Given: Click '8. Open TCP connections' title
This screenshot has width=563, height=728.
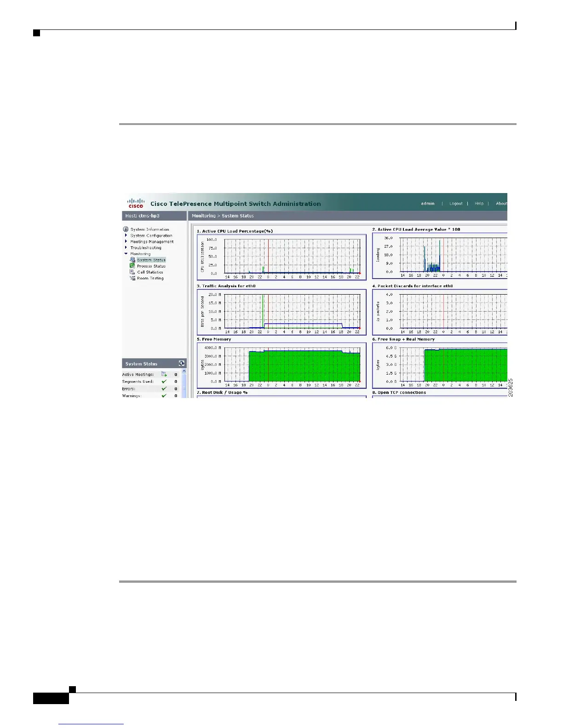Looking at the screenshot, I should coord(399,392).
